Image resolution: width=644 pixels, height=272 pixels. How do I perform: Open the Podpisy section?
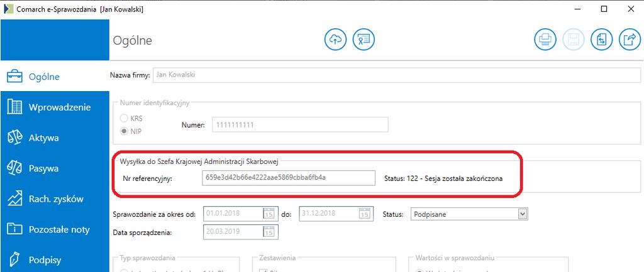(55, 260)
